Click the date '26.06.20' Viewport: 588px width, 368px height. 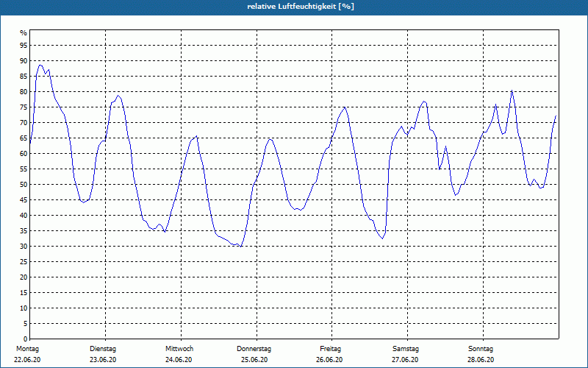(x=329, y=360)
